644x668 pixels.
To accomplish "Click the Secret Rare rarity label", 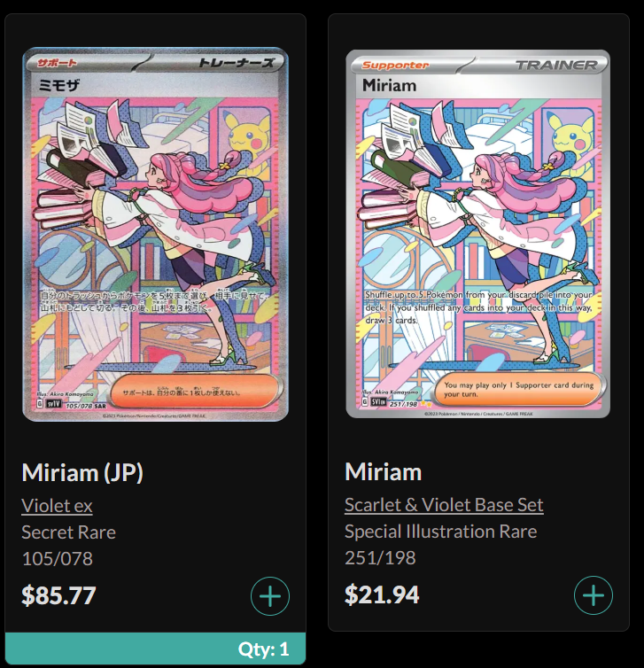I will [x=68, y=532].
